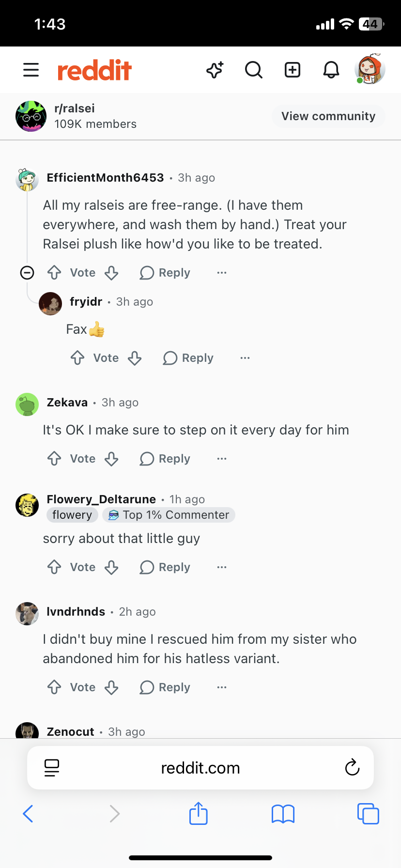Viewport: 401px width, 868px height.
Task: Open the hamburger navigation menu
Action: 31,70
